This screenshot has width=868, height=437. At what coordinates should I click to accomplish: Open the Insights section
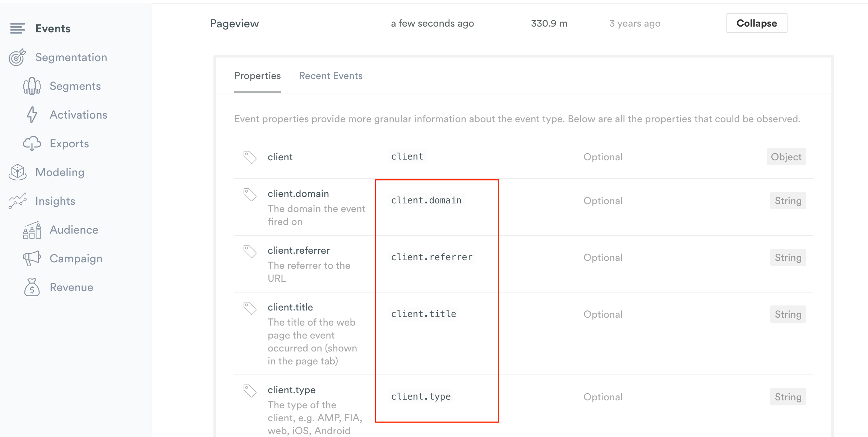55,201
